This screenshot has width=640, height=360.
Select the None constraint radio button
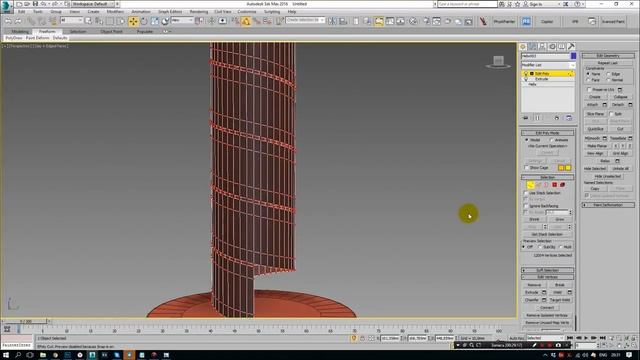tap(588, 74)
